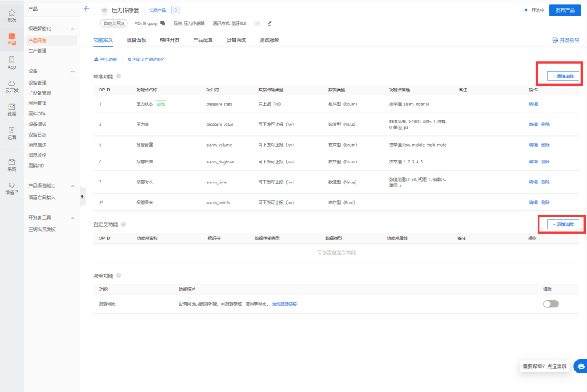Screen dimensions: 587x392
Task: Open the ellipsis more-info icon beside 通讯方式
Action: (257, 23)
